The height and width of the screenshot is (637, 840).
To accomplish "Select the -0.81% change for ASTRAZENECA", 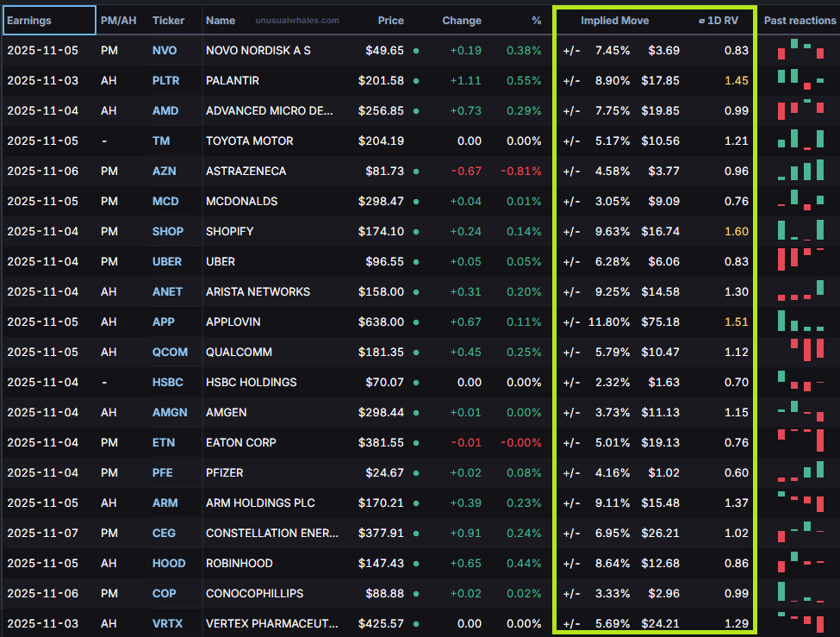I will (520, 171).
